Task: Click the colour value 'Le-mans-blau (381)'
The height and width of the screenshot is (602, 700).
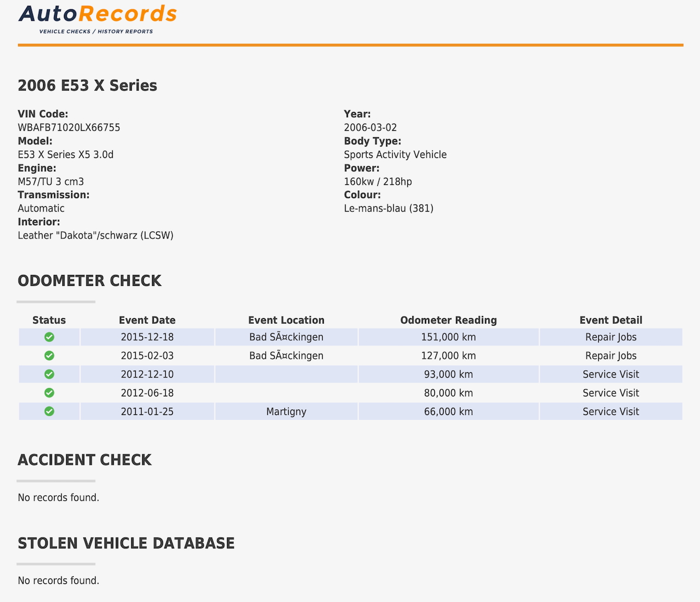Action: (389, 208)
